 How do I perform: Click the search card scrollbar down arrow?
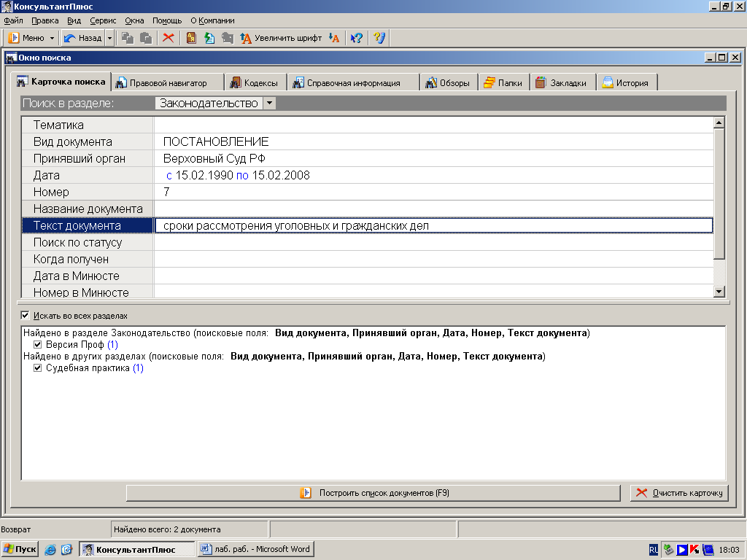point(719,292)
